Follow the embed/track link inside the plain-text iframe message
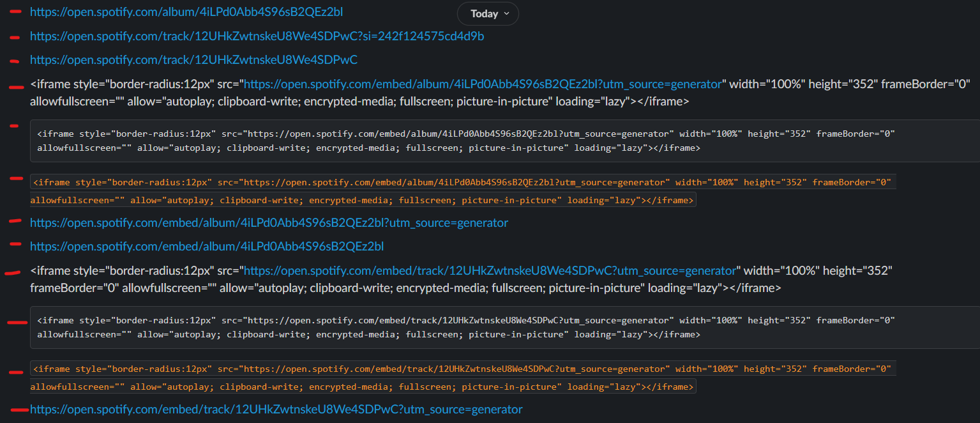The image size is (980, 423). [490, 271]
